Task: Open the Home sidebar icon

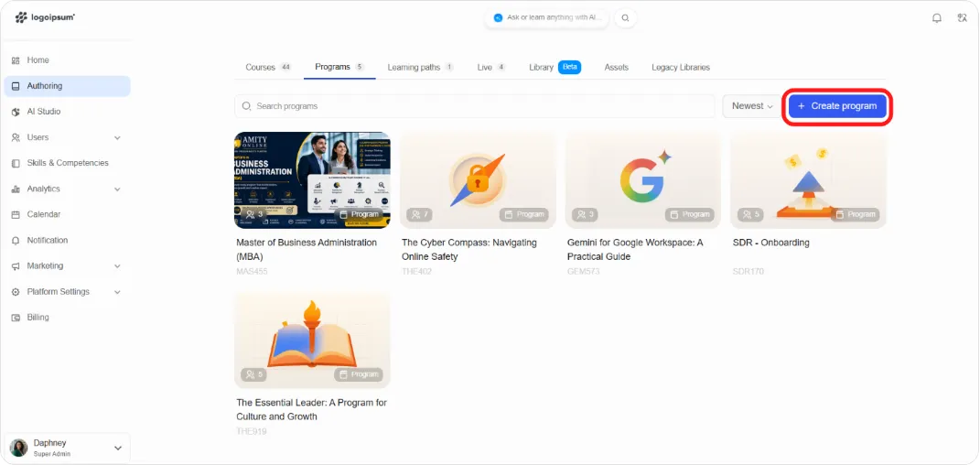Action: (x=16, y=60)
